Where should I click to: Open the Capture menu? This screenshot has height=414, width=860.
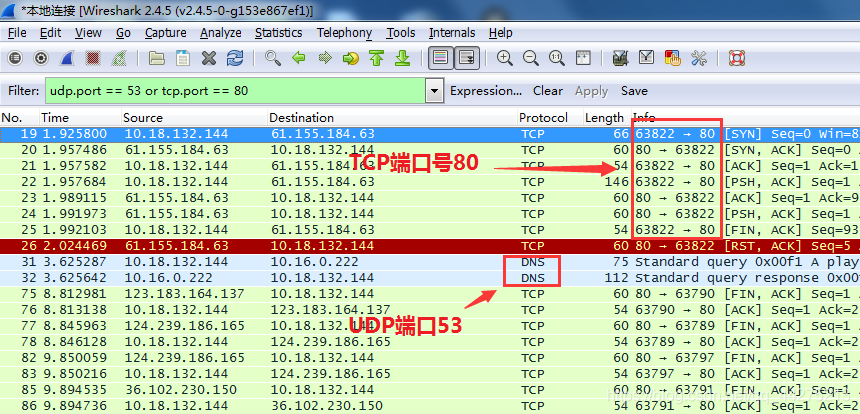166,33
